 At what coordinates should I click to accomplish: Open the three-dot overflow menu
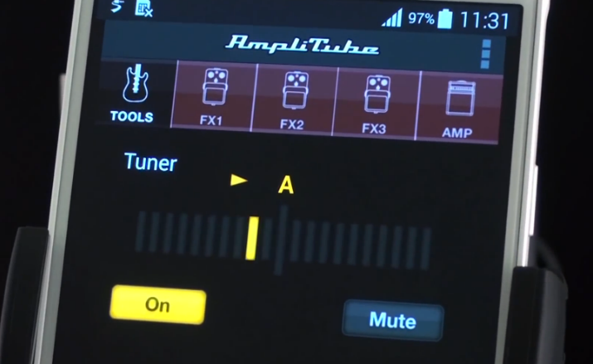tap(486, 54)
